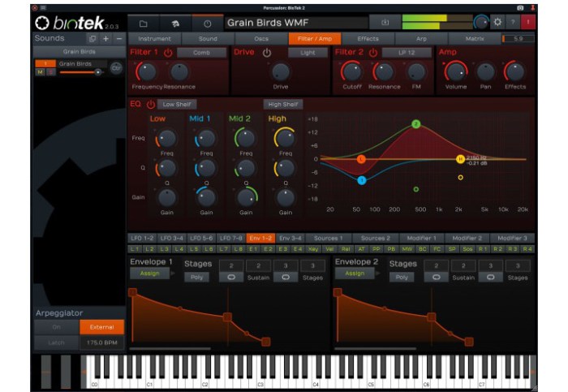The width and height of the screenshot is (568, 392).
Task: Remove sound with the minus icon
Action: click(x=118, y=38)
